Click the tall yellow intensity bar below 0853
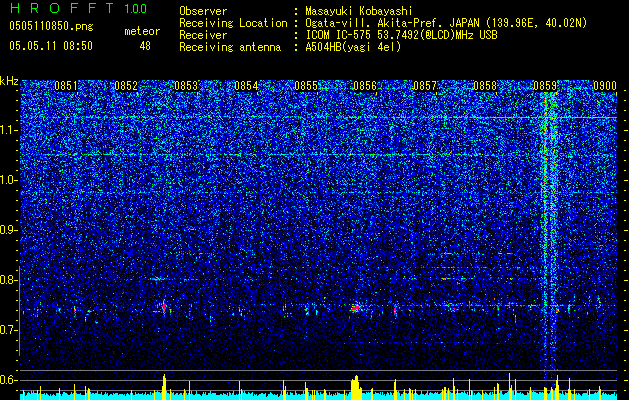This screenshot has height=400, width=629. coord(164,387)
